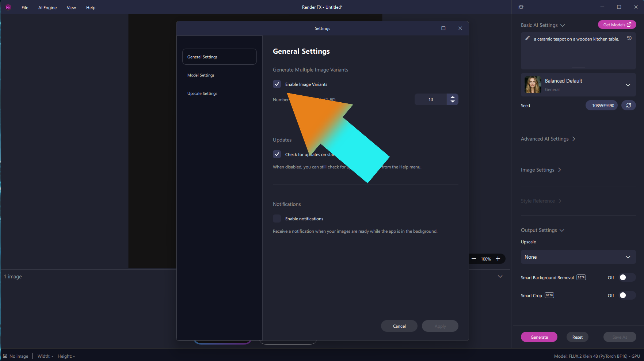Collapse Basic AI Settings section
Viewport: 644px width, 361px height.
click(x=543, y=25)
